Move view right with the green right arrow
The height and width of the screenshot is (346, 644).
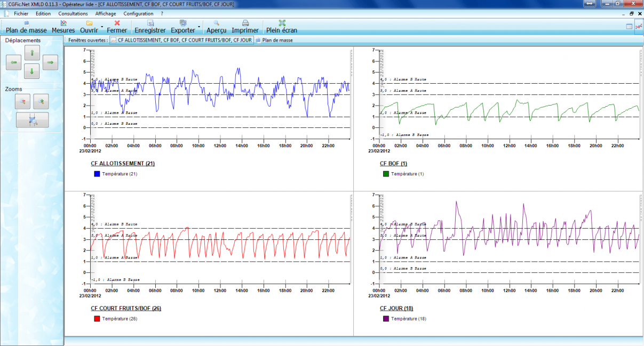click(x=50, y=62)
